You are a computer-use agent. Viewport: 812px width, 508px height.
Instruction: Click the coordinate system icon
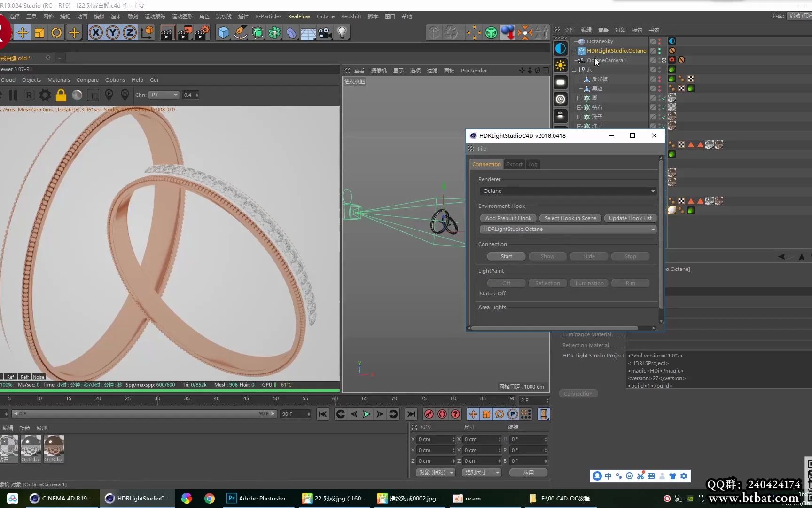[147, 32]
